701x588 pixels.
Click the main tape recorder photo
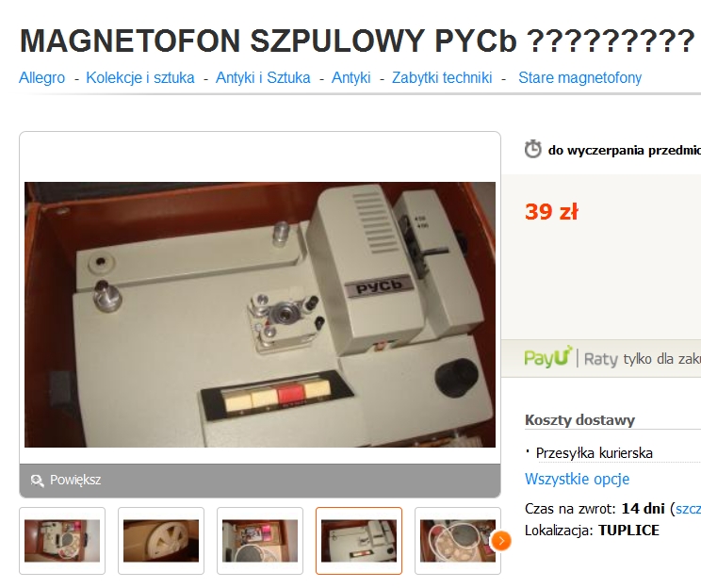(x=260, y=315)
